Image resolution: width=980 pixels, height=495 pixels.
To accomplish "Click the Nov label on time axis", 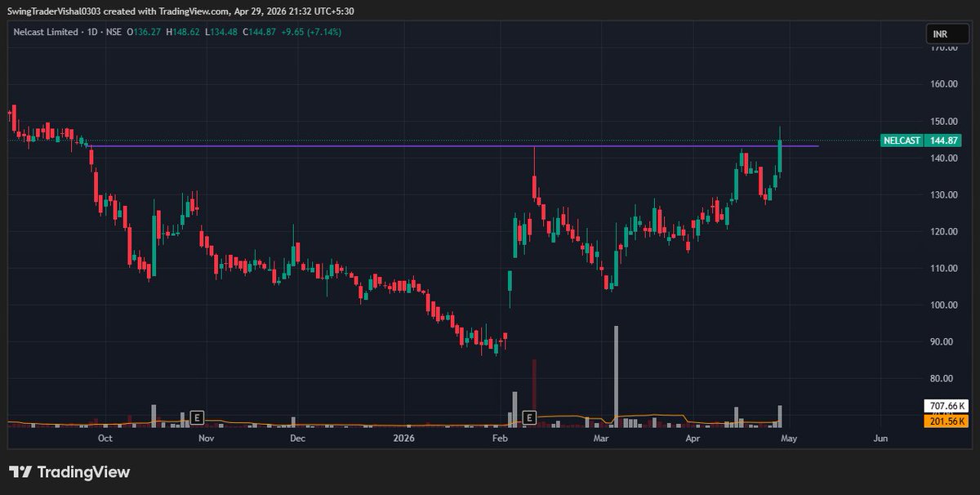I will pyautogui.click(x=206, y=439).
